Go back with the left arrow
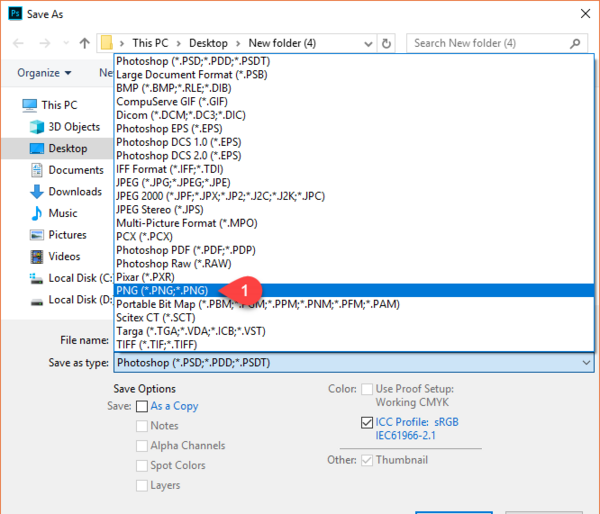Viewport: 600px width, 514px height. coord(18,43)
